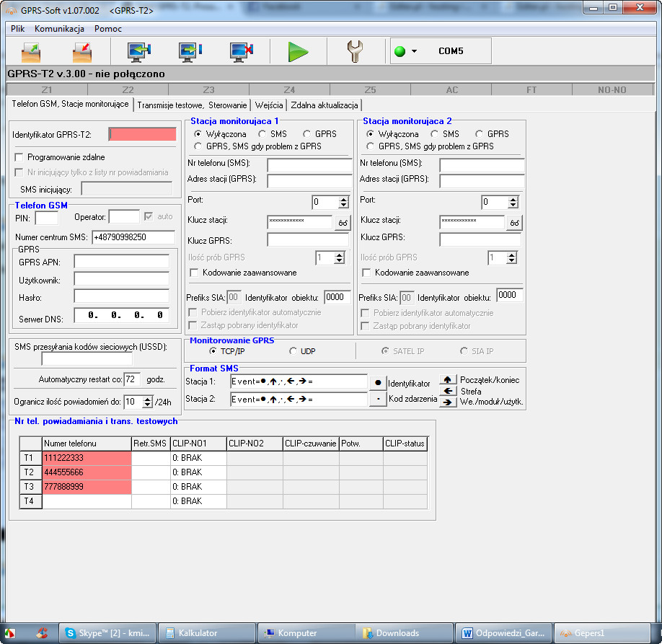The height and width of the screenshot is (644, 662).
Task: Open Downloads folder from taskbar
Action: [405, 633]
